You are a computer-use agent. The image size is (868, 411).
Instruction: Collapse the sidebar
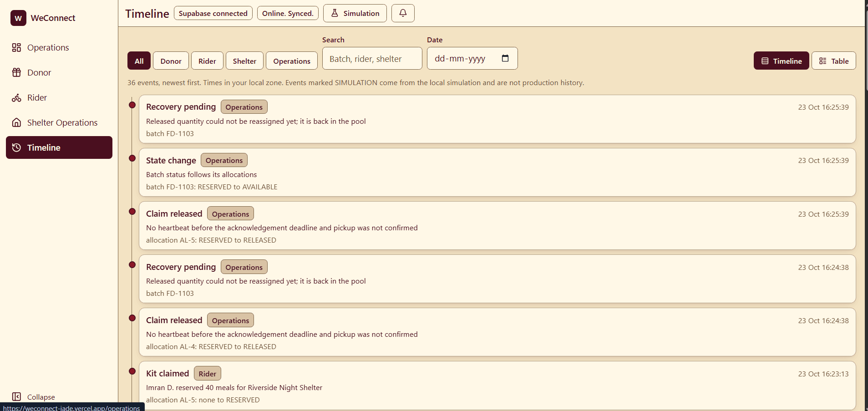[x=33, y=397]
